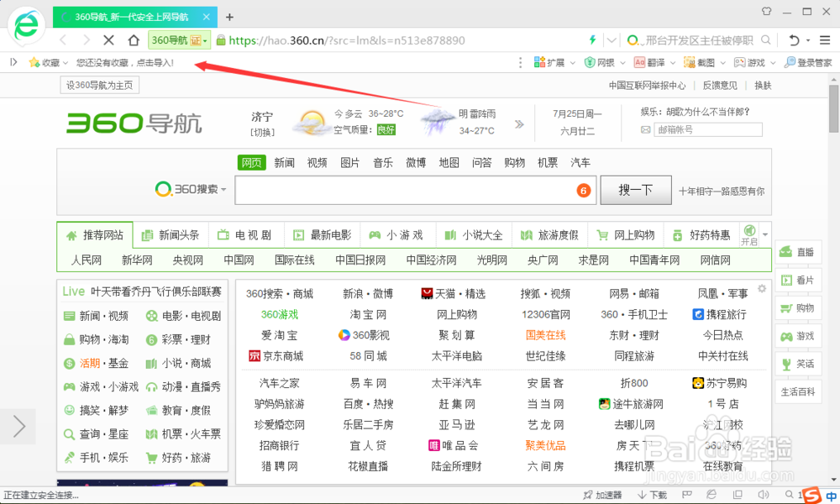The image size is (840, 504).
Task: Open the 游戏 games dropdown
Action: (x=755, y=63)
